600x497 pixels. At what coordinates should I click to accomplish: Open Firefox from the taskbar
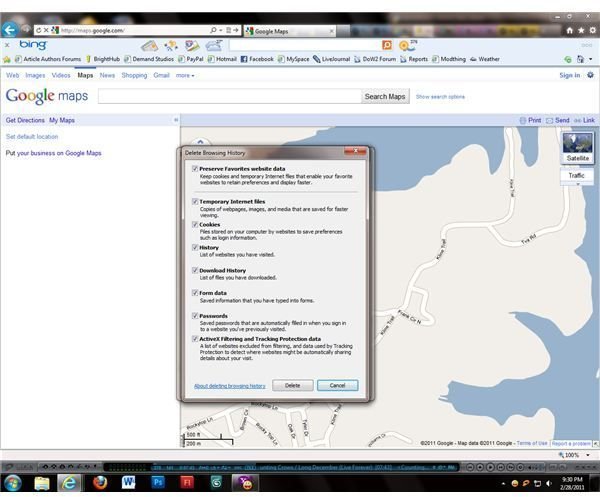point(100,483)
